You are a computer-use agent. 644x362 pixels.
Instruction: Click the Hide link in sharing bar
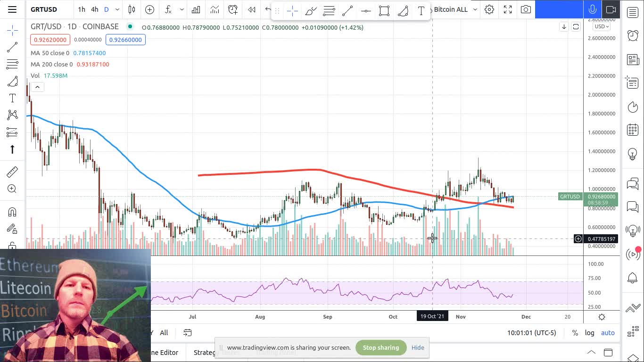pyautogui.click(x=418, y=347)
